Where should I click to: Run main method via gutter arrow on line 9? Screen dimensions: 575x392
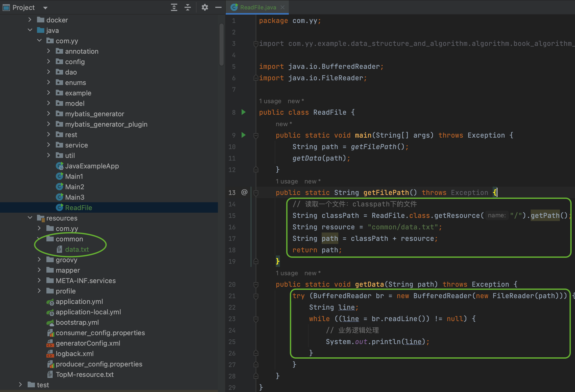(x=243, y=135)
